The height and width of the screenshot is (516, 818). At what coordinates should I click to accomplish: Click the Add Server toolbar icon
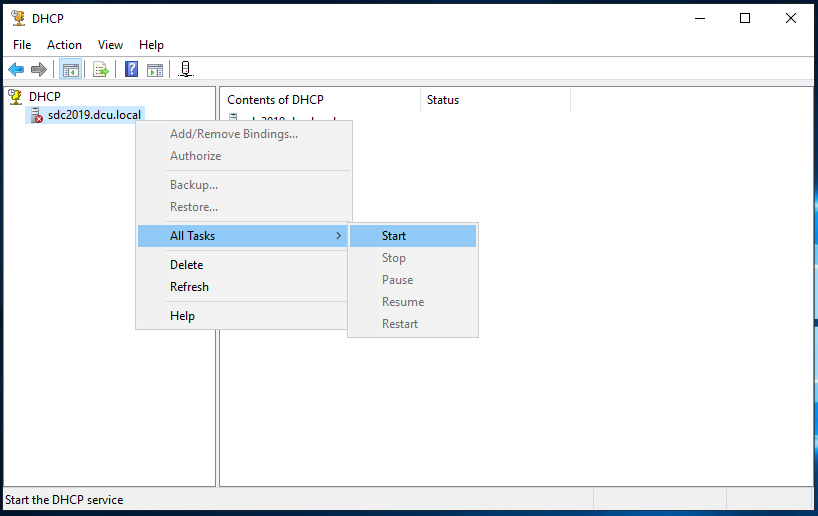click(186, 69)
